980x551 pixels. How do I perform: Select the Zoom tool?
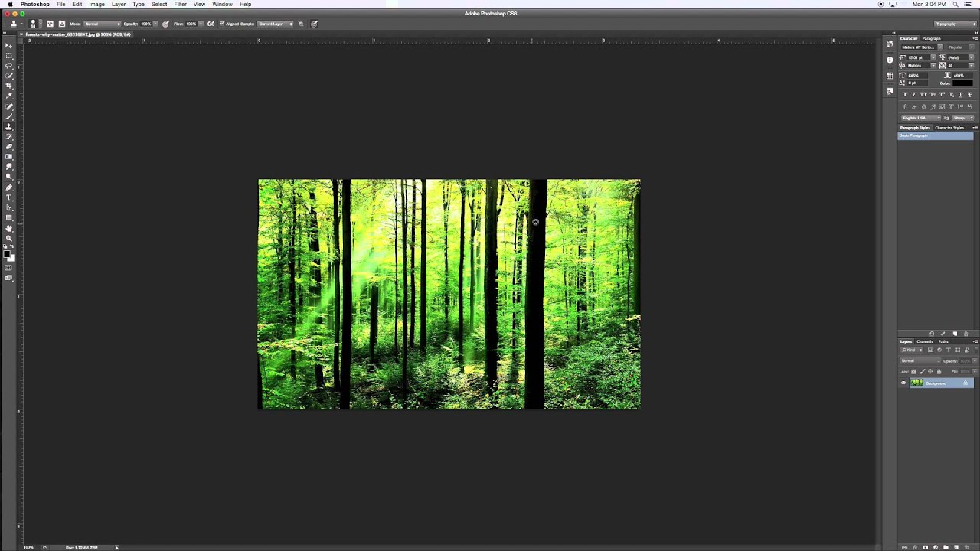click(9, 238)
